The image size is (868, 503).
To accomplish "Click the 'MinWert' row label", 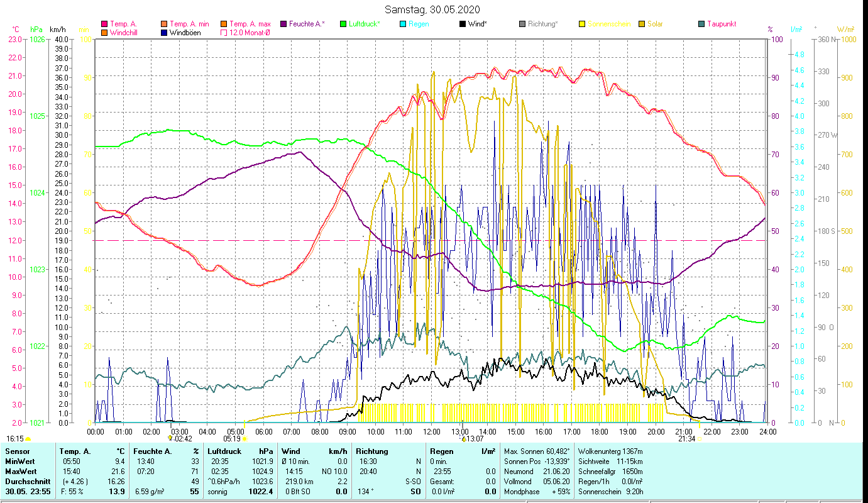I will click(19, 462).
